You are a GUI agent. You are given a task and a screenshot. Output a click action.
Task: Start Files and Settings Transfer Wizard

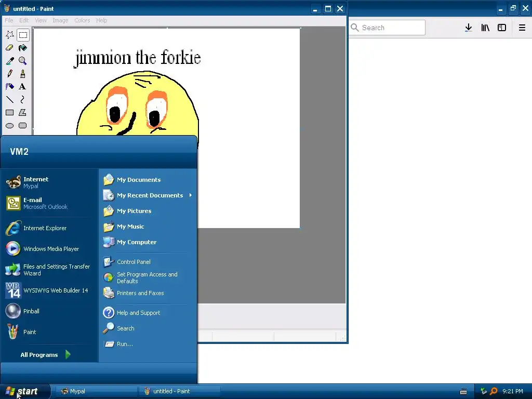[x=49, y=270]
